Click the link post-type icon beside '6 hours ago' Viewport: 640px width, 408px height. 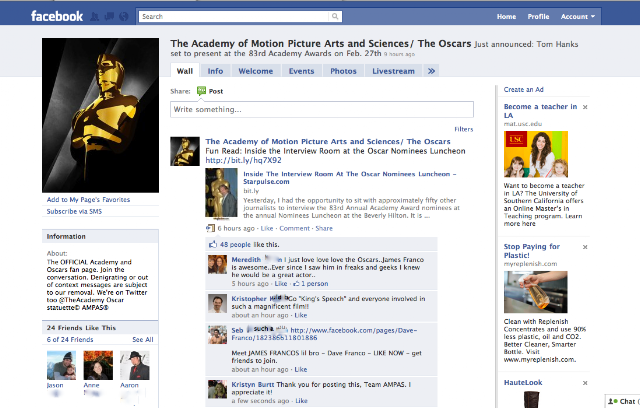pyautogui.click(x=210, y=228)
